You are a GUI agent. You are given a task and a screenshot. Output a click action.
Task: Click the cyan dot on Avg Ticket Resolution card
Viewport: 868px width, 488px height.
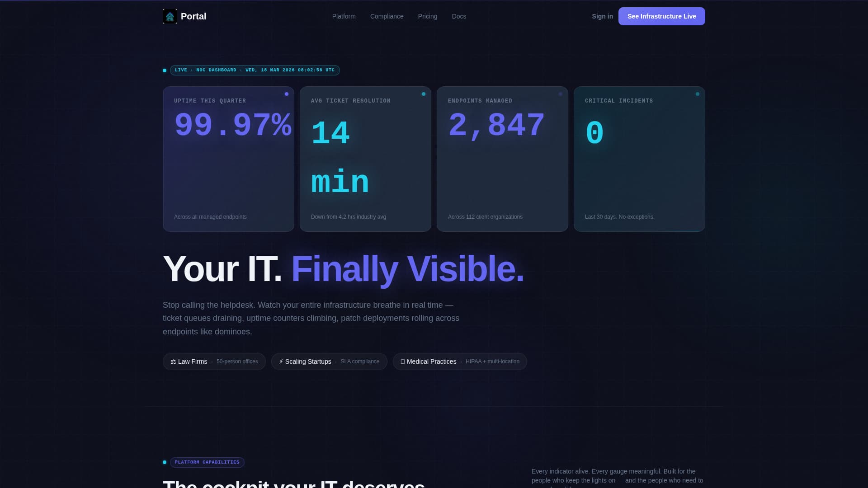click(x=424, y=94)
